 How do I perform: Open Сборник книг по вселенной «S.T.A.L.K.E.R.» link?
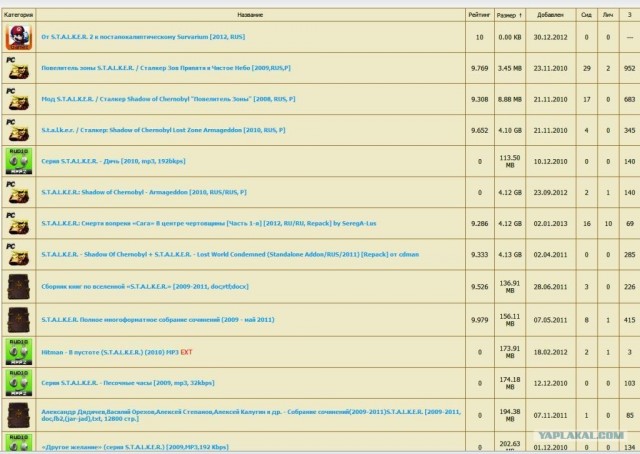(144, 287)
